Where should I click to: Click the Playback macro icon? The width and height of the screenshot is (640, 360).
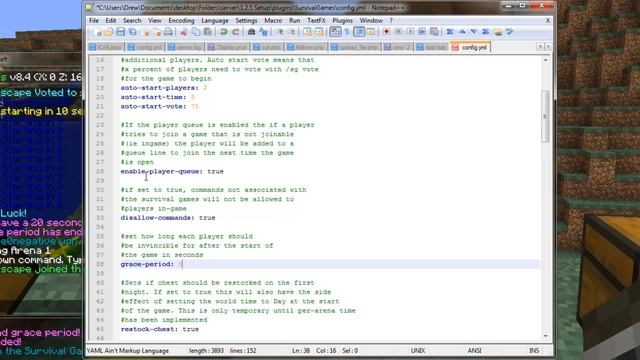tap(410, 32)
